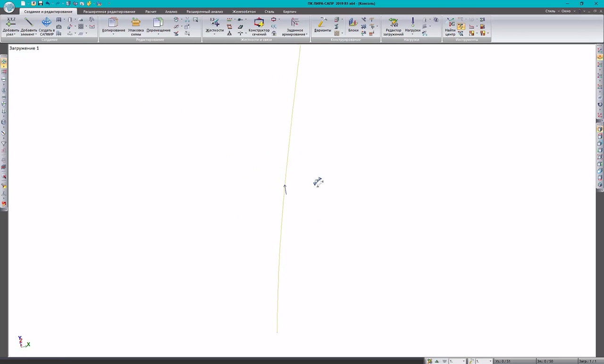Open the load case number combo box in status bar
This screenshot has width=604, height=364.
tap(457, 361)
